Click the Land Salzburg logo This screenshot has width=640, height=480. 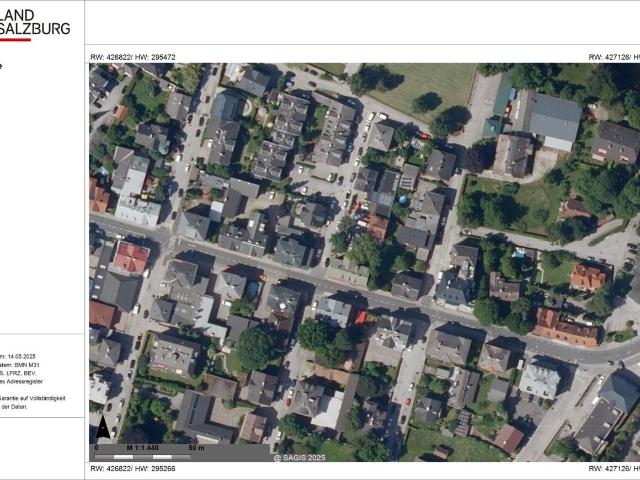(x=34, y=24)
